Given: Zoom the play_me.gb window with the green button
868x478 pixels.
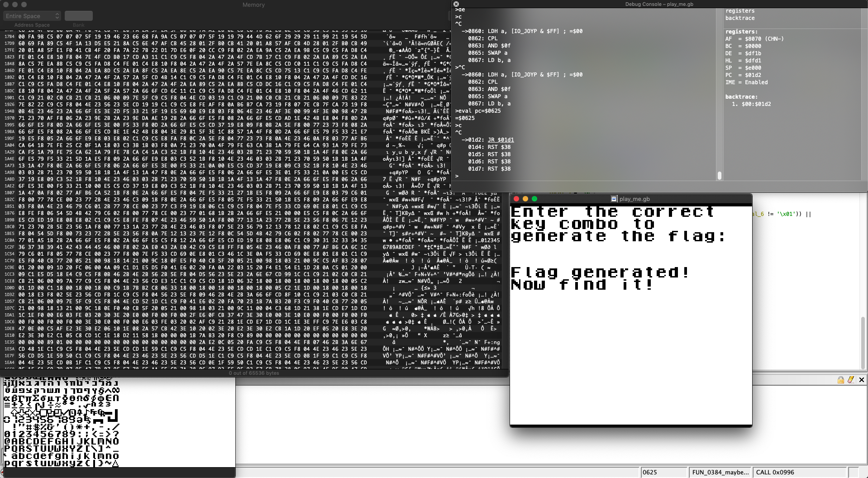Looking at the screenshot, I should [534, 199].
